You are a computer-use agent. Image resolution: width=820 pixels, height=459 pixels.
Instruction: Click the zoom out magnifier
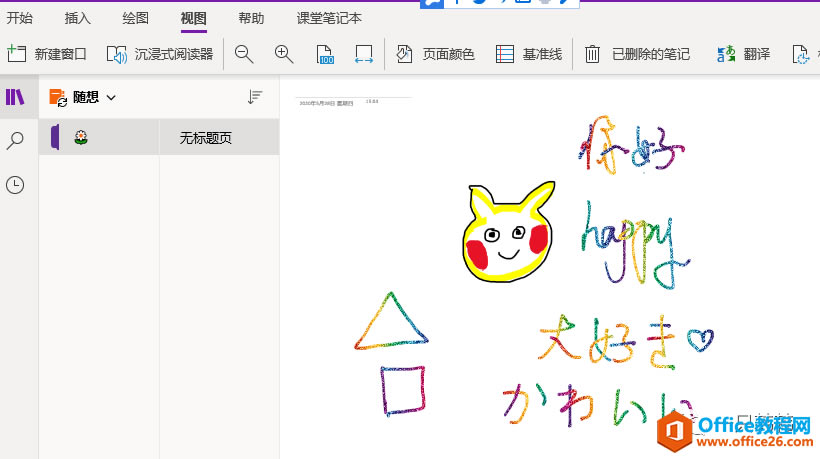point(244,54)
